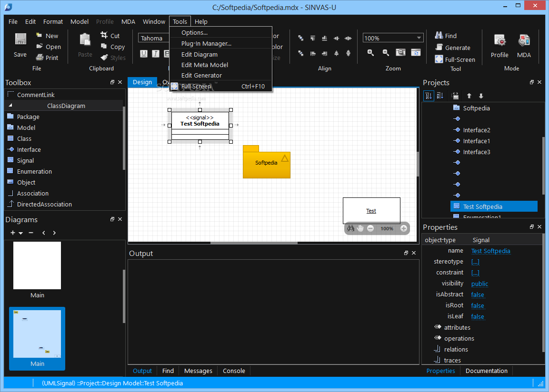The height and width of the screenshot is (392, 549).
Task: Click the Zoom out magnifier icon
Action: click(386, 52)
